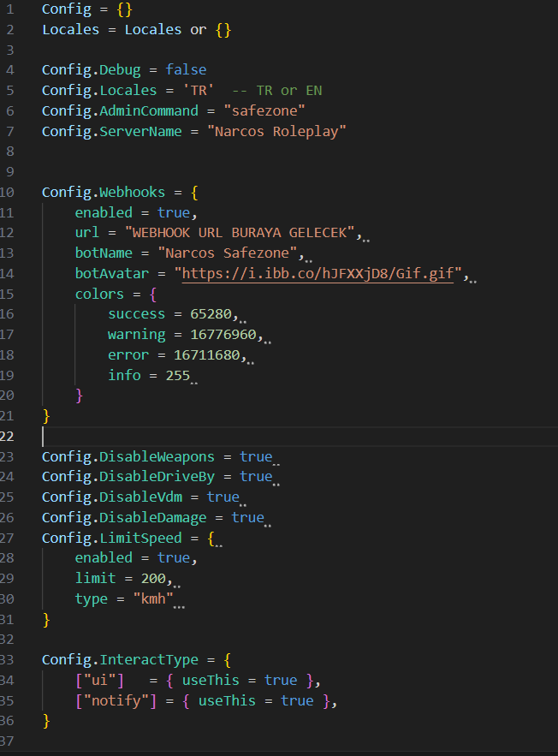The image size is (558, 756).
Task: Click the Config.LimitSpeed identifier
Action: [112, 538]
